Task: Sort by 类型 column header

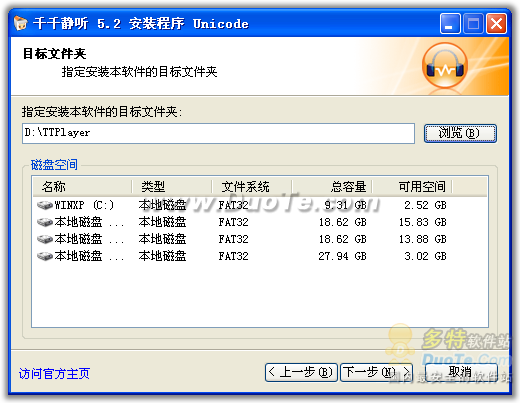Action: click(x=172, y=187)
